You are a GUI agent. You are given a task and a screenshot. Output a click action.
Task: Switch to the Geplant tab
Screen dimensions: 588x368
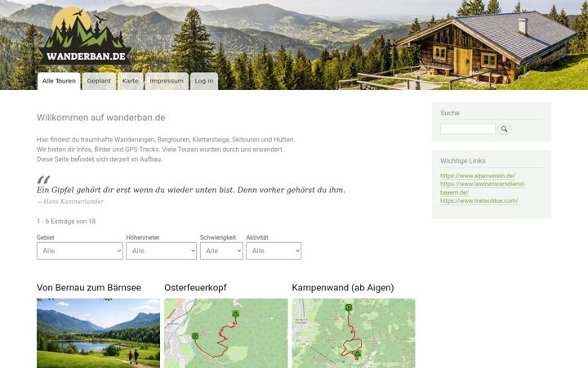(x=99, y=81)
